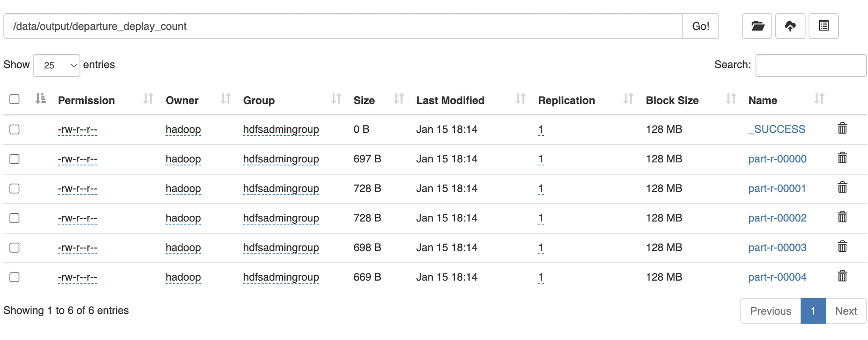Sort entries by Name column
Screen dimensions: 868x340
pyautogui.click(x=819, y=99)
